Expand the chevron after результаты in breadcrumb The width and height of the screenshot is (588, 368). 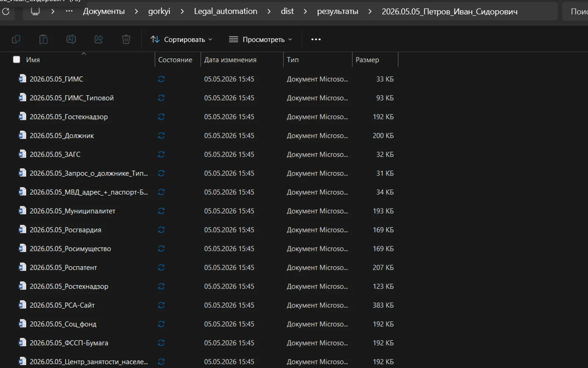click(x=370, y=11)
